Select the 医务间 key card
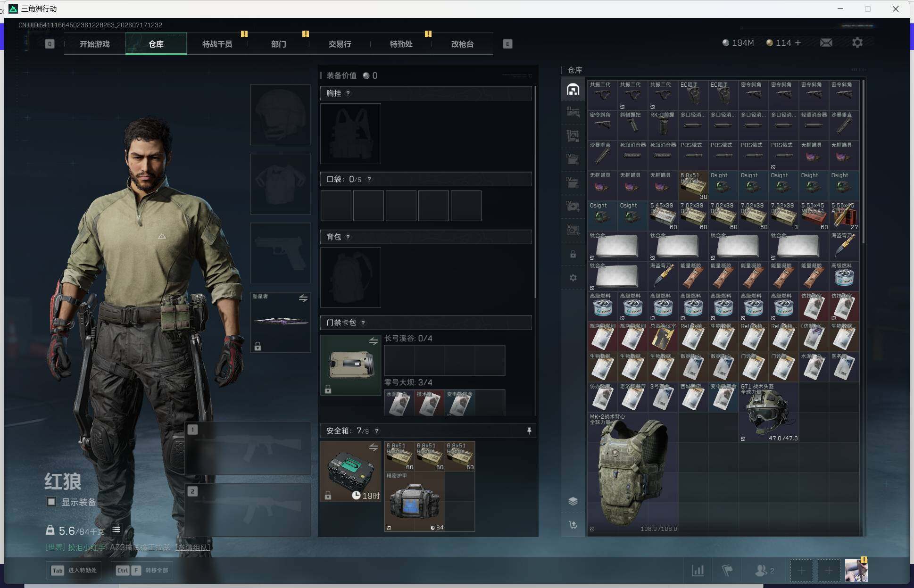Viewport: 914px width, 588px height. click(x=844, y=367)
